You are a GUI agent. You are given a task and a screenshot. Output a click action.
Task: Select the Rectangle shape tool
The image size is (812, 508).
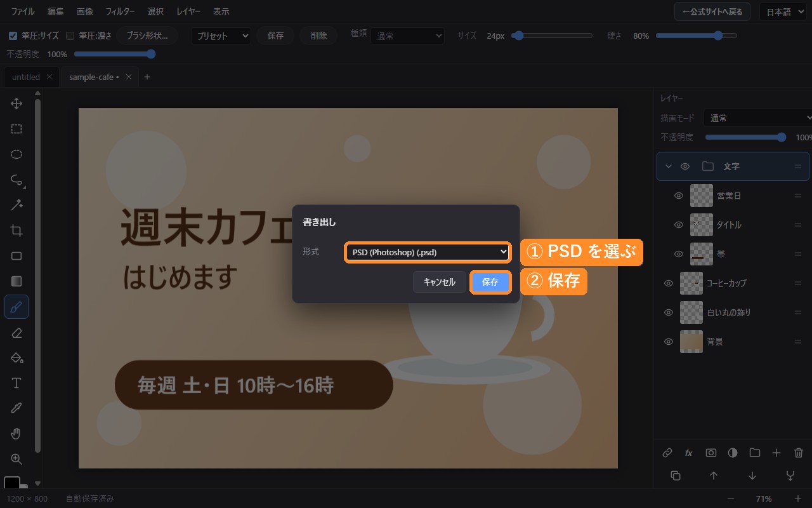(x=16, y=256)
